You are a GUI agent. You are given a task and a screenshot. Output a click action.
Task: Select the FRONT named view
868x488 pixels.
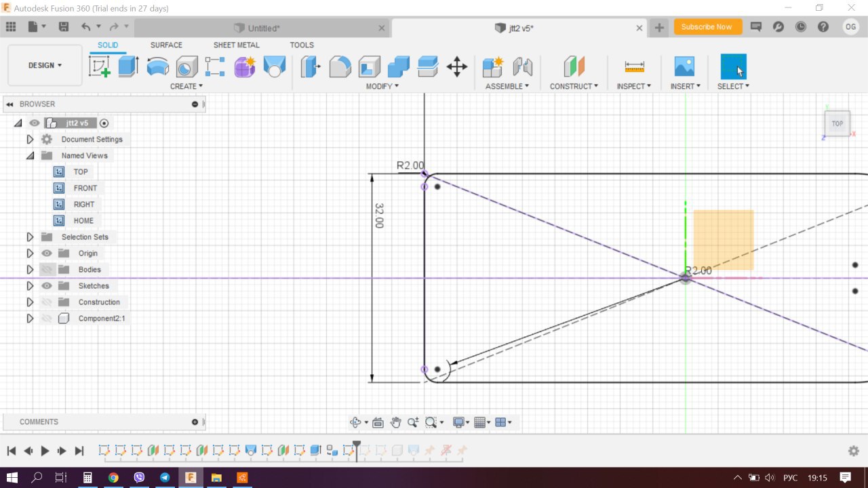pyautogui.click(x=85, y=188)
